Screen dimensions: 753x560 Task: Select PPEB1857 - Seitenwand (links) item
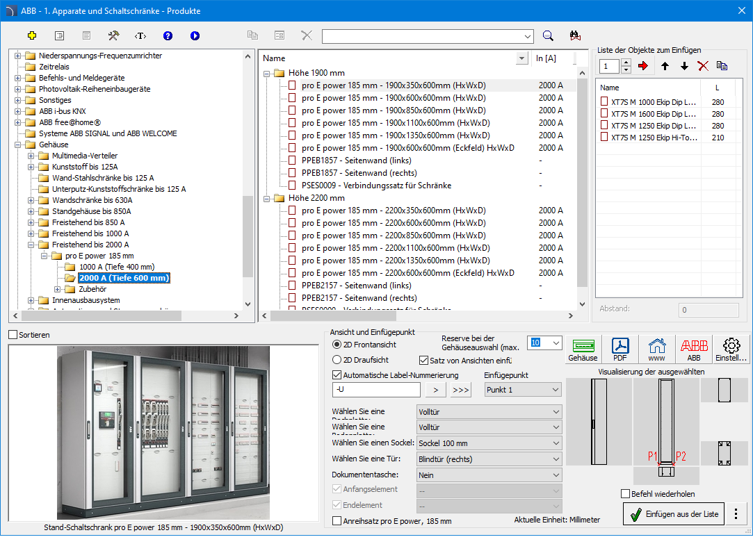(x=356, y=160)
